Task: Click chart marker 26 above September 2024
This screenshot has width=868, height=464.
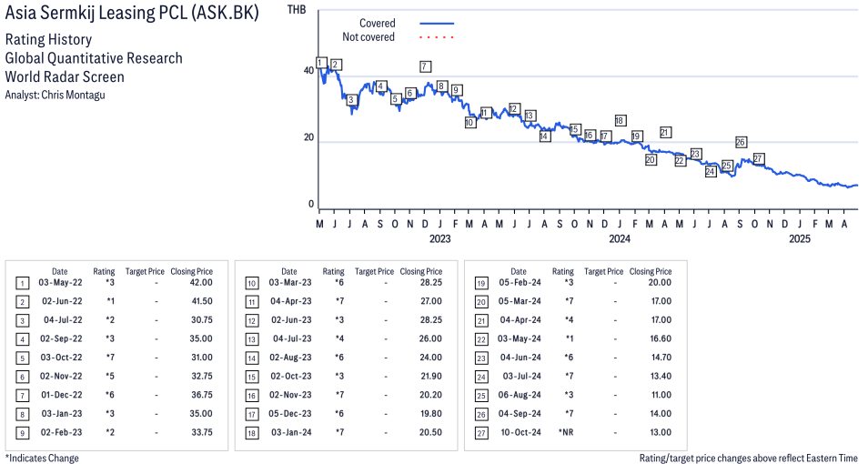Action: click(x=741, y=142)
